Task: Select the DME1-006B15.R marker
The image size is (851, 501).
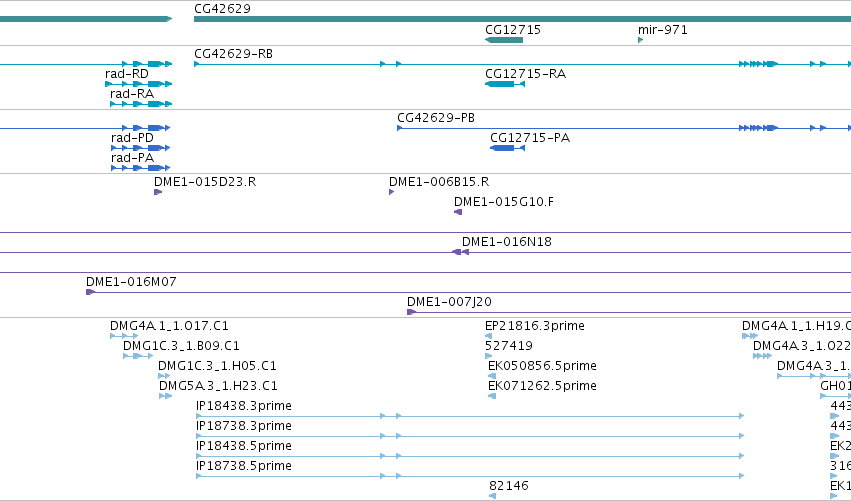Action: point(391,192)
